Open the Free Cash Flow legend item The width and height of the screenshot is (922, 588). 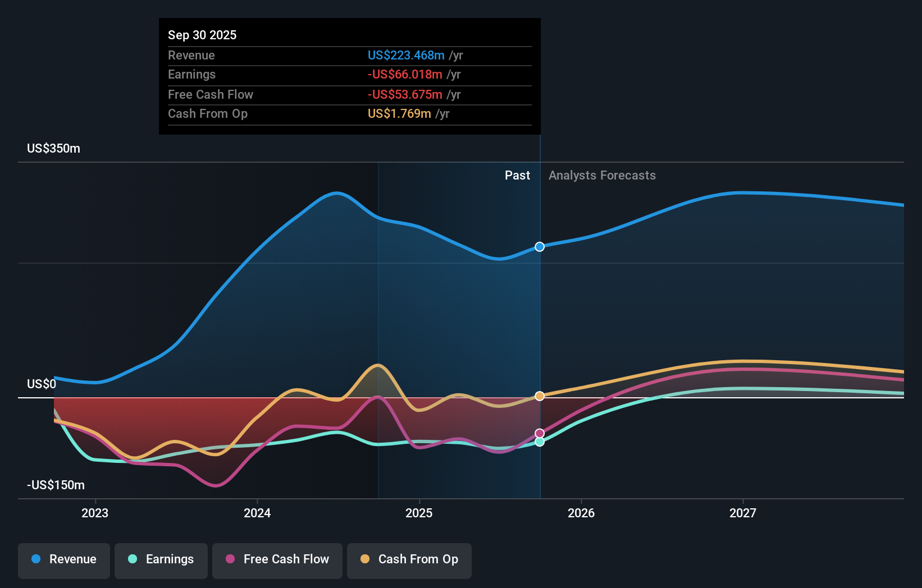pos(277,559)
